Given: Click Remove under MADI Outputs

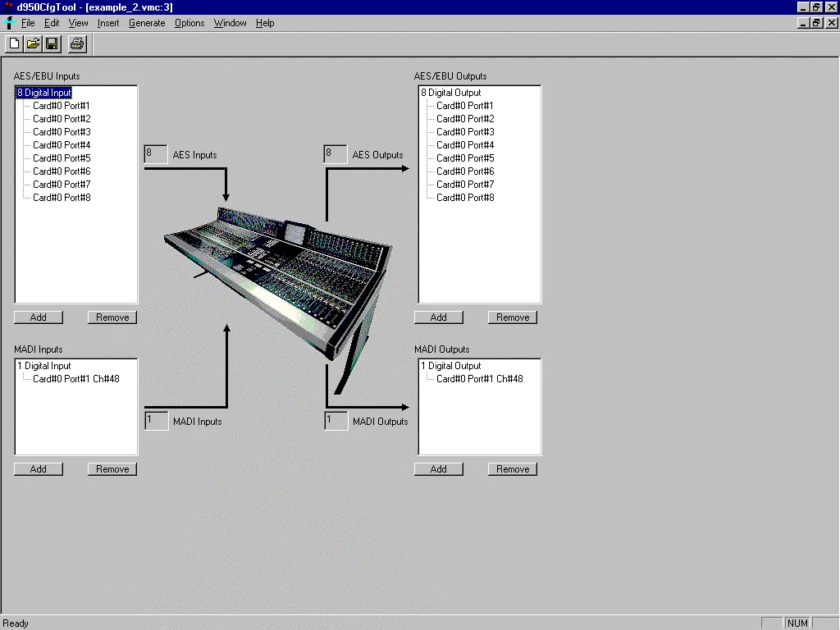Looking at the screenshot, I should pyautogui.click(x=513, y=468).
